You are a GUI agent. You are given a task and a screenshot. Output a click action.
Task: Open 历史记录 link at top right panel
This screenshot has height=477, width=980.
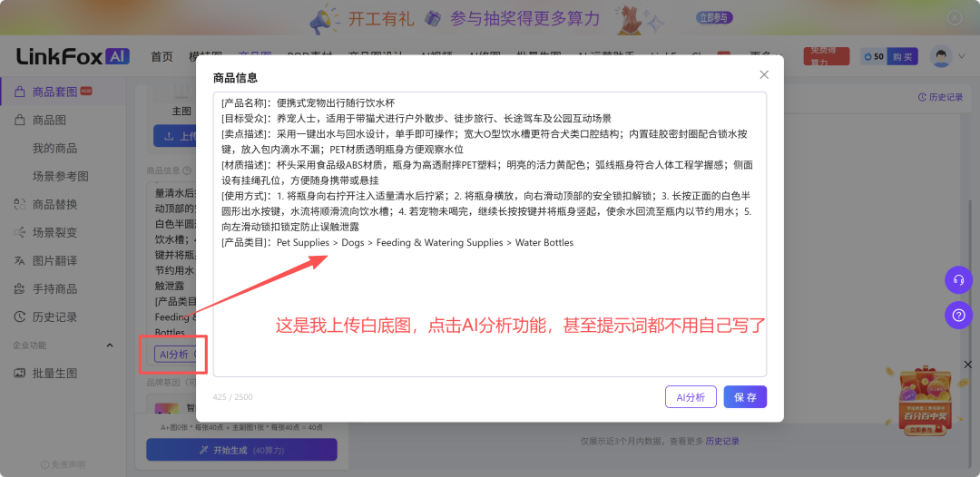coord(941,97)
